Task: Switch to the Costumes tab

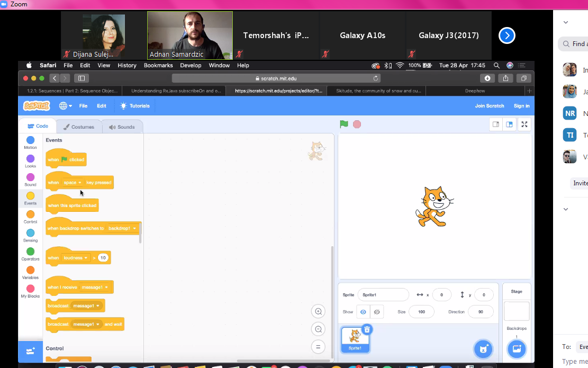Action: click(x=79, y=127)
